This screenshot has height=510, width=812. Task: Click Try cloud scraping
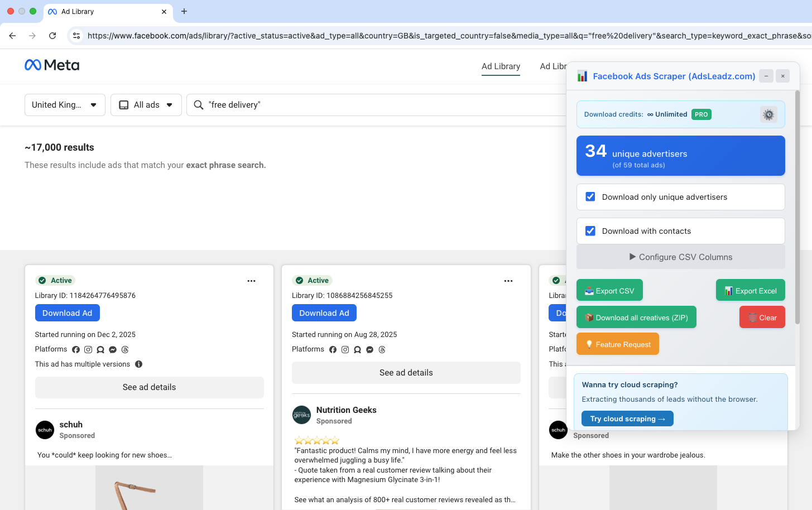tap(627, 418)
